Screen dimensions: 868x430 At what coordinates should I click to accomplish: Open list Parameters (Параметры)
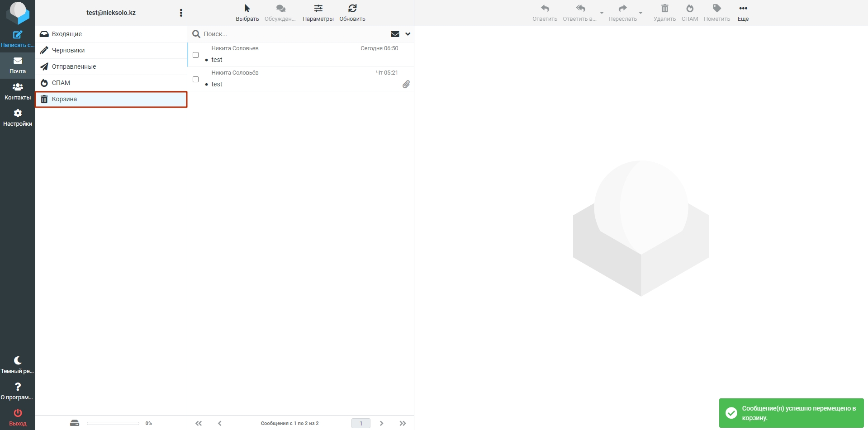[318, 13]
